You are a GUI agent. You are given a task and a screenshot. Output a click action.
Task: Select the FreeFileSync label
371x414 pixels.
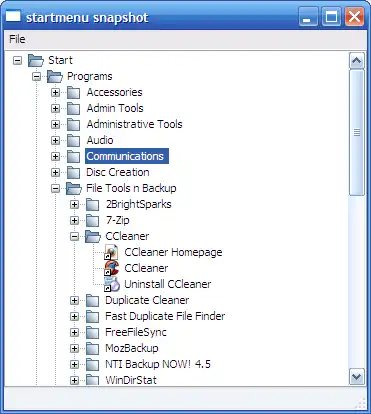pos(136,332)
